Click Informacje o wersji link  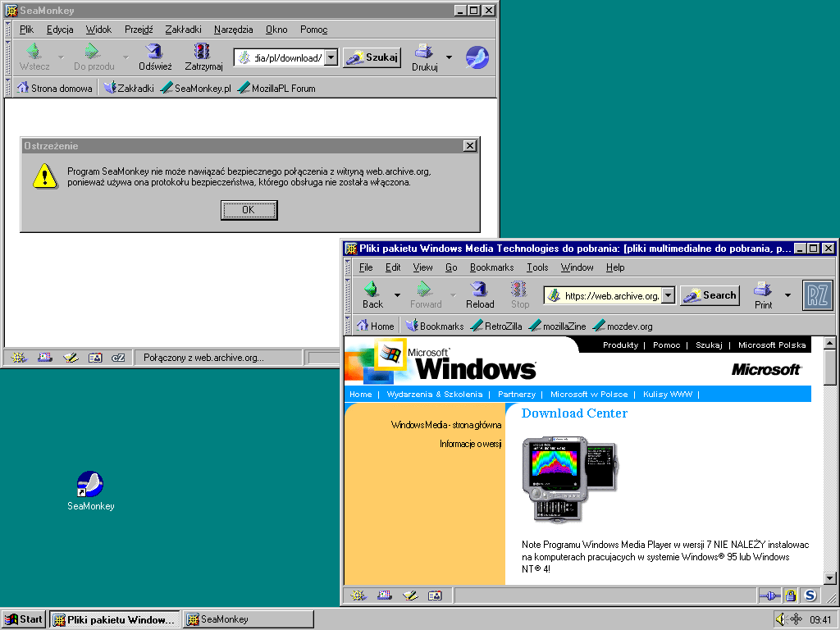(470, 444)
